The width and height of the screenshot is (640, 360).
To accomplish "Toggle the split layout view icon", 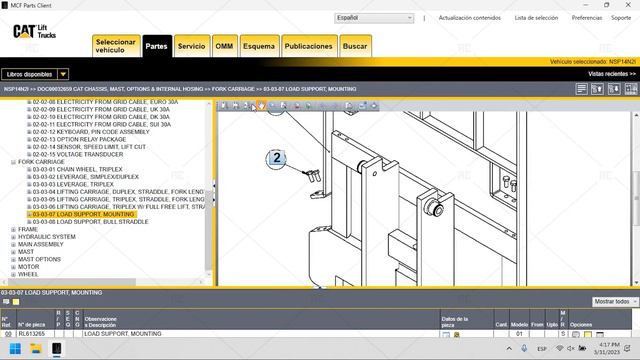I will [x=631, y=89].
